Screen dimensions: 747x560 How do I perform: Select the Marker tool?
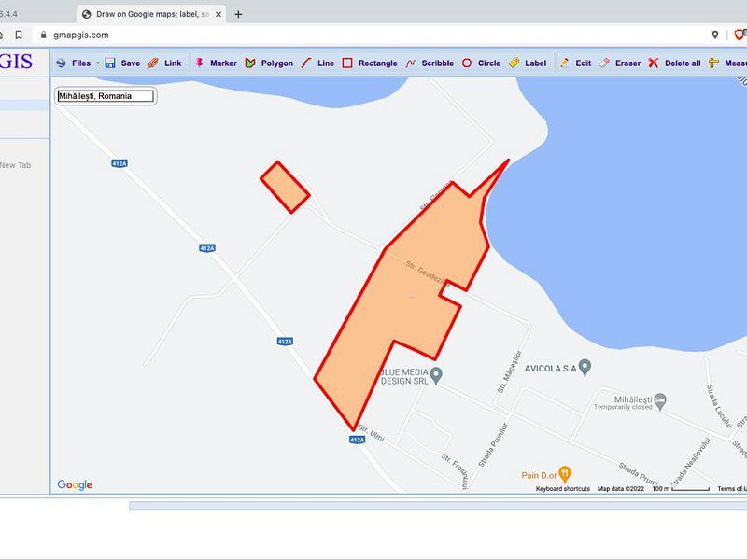216,63
